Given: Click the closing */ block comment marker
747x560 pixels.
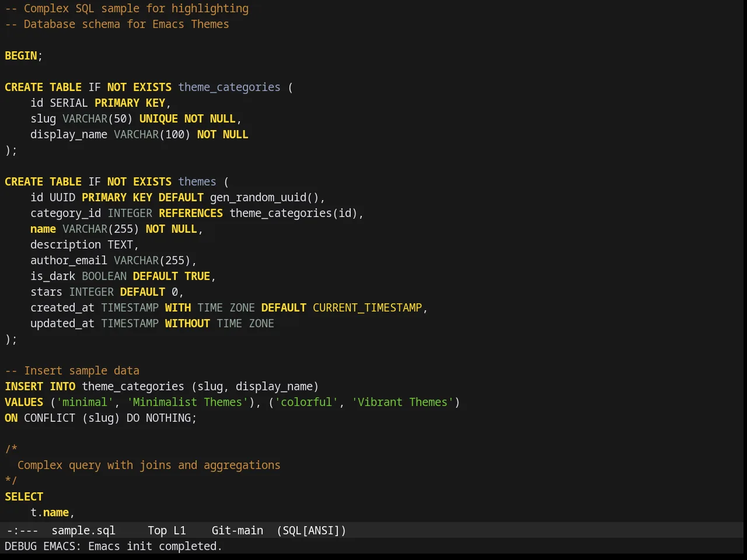Looking at the screenshot, I should click(11, 481).
